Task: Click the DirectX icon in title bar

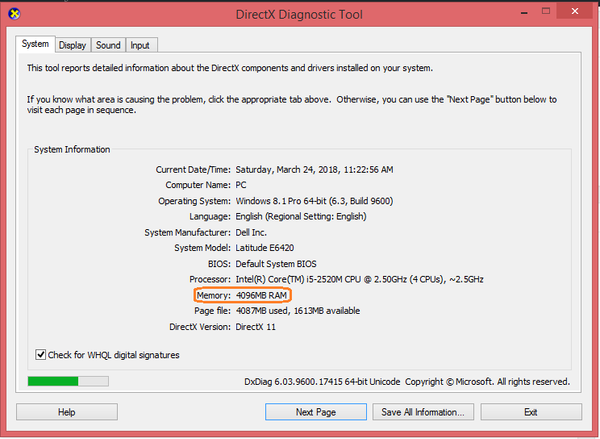Action: [14, 13]
